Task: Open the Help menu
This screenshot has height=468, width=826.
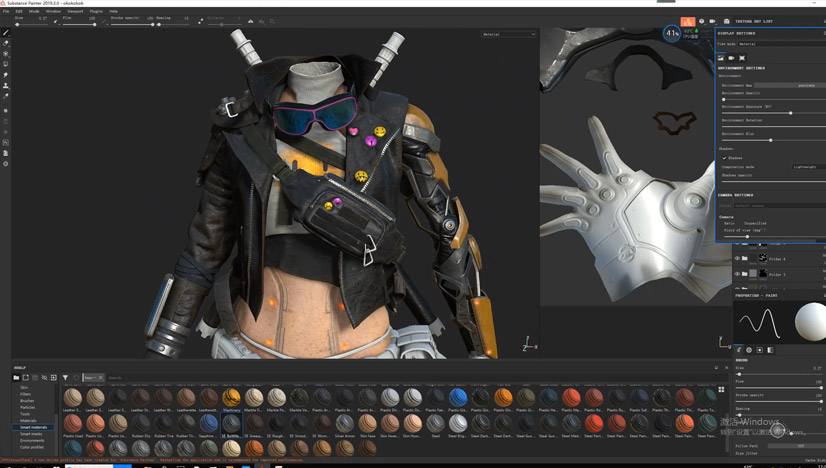Action: pos(113,11)
